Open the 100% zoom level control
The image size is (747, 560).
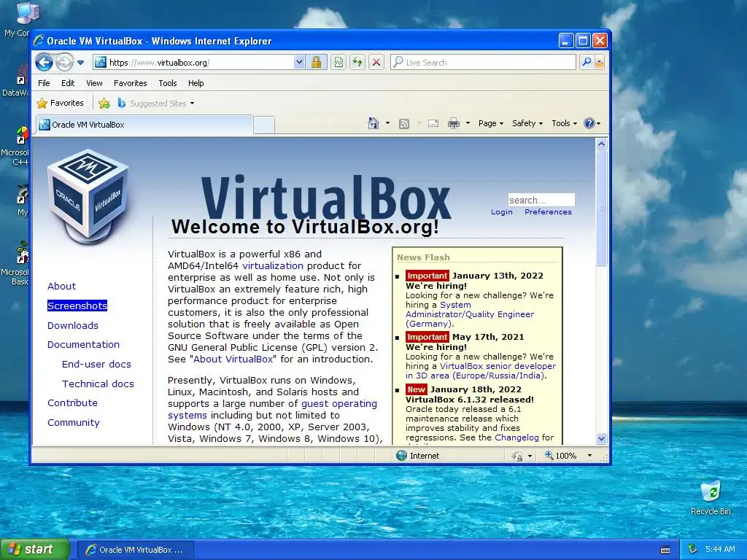coord(568,456)
